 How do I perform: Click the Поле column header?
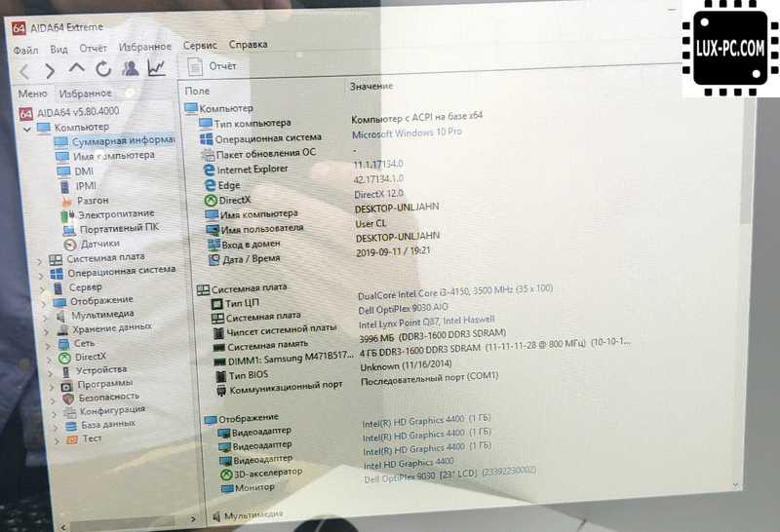click(197, 90)
